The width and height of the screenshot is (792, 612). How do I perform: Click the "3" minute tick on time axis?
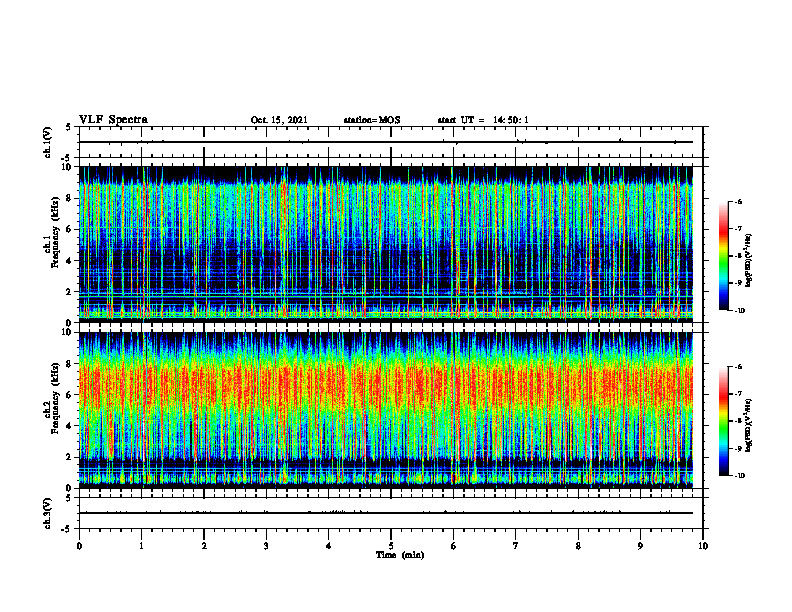[266, 546]
